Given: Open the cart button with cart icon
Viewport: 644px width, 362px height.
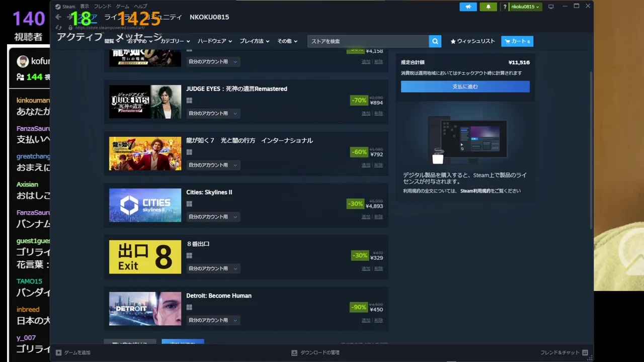Looking at the screenshot, I should coord(517,41).
